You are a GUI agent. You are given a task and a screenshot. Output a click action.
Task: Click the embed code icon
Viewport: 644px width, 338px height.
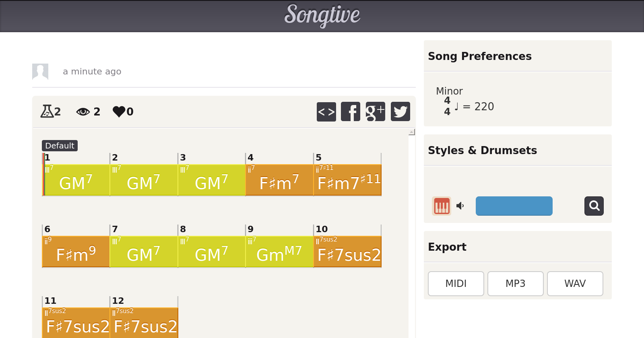(x=326, y=111)
